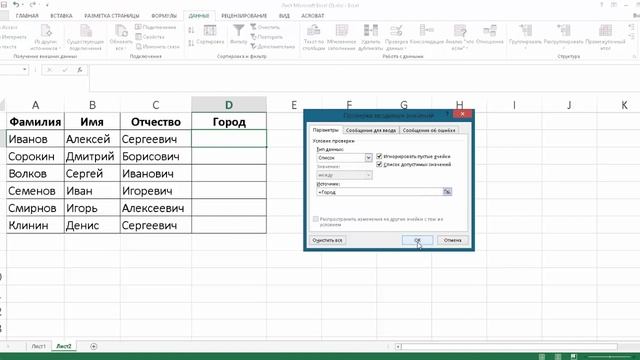The width and height of the screenshot is (640, 360).
Task: Switch to the Лист1 sheet tab
Action: click(x=39, y=346)
